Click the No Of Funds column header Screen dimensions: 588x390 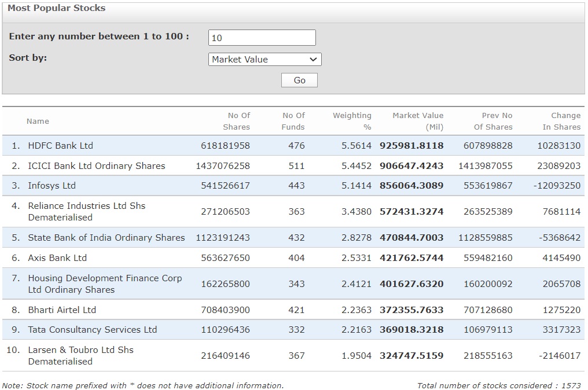click(293, 122)
